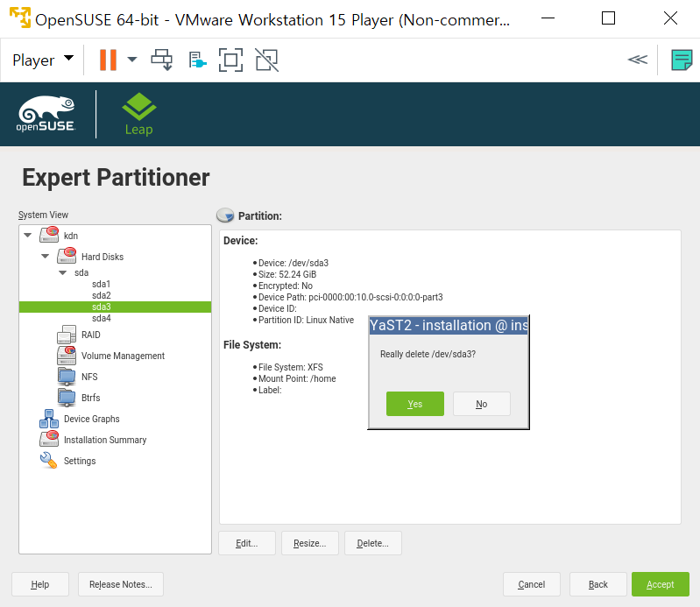Enter full screen mode
Viewport: 700px width, 607px height.
tap(230, 60)
